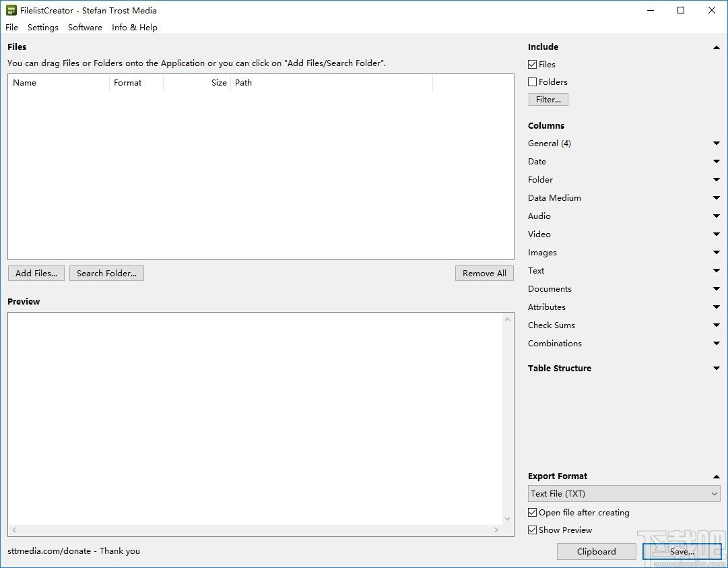Expand the General (4) columns group
This screenshot has height=568, width=728.
coord(717,144)
